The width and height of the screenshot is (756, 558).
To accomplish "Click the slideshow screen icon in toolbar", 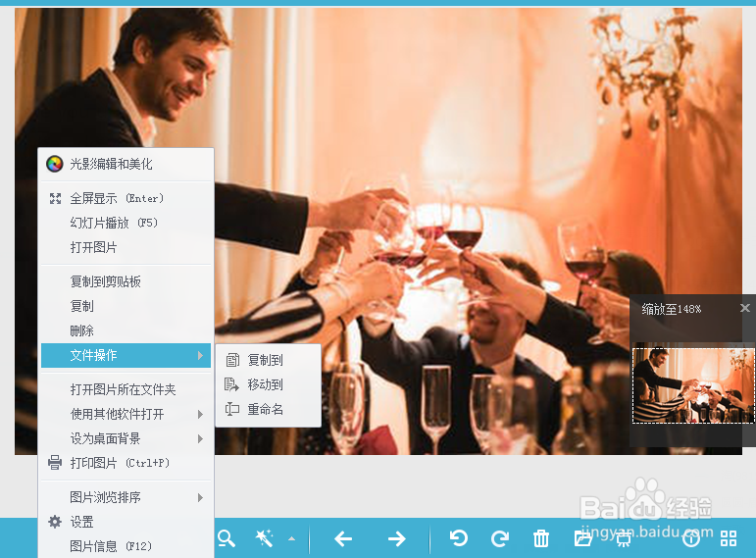I will (x=624, y=539).
